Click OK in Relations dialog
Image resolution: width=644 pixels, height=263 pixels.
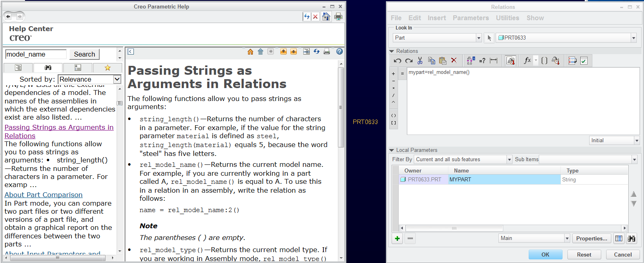coord(545,255)
